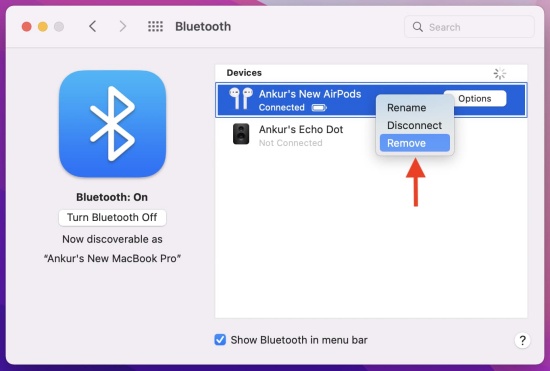550x371 pixels.
Task: Select Ankur's New AirPods device name
Action: 310,94
